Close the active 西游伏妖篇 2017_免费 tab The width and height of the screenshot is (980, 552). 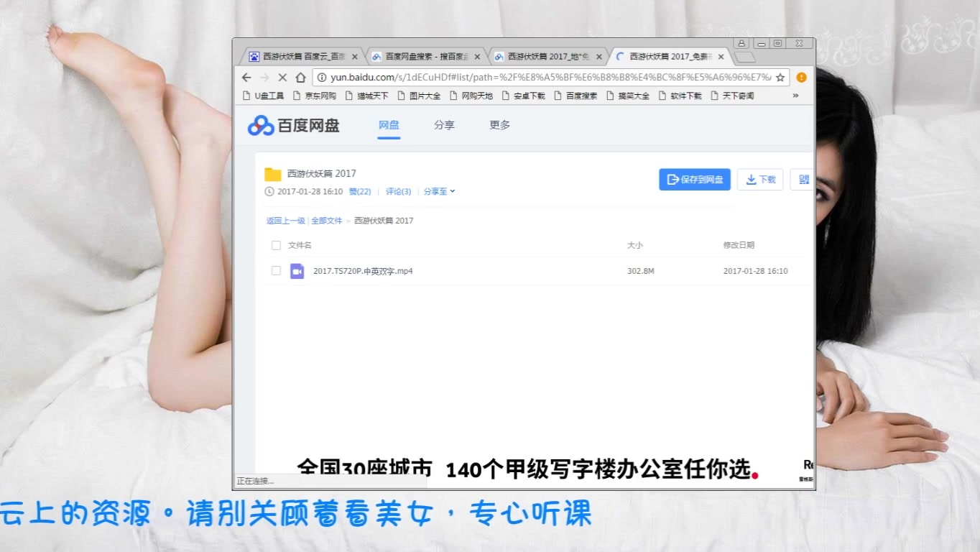point(721,57)
